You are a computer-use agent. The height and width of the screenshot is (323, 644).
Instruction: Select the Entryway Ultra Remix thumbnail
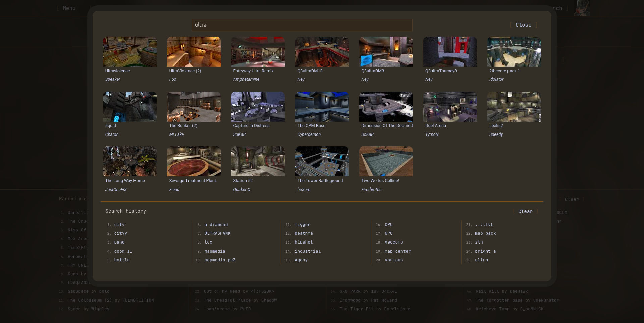(x=258, y=52)
